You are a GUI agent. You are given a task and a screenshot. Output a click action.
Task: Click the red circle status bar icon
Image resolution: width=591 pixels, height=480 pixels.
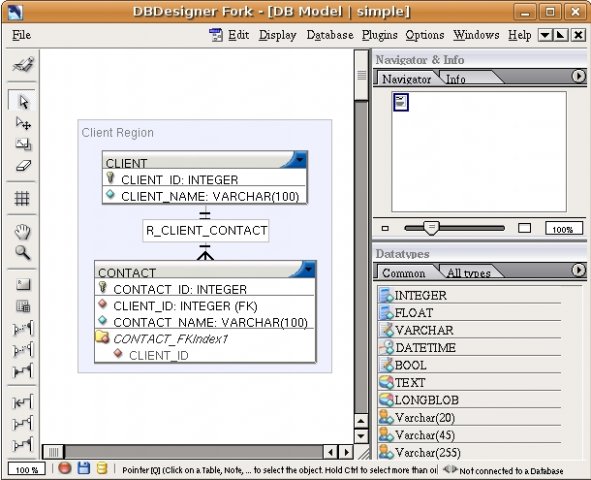pyautogui.click(x=64, y=468)
